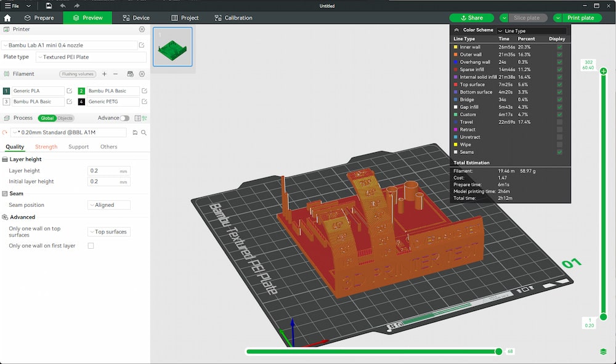This screenshot has height=364, width=616.
Task: Switch to the Calibration tab
Action: click(x=233, y=18)
